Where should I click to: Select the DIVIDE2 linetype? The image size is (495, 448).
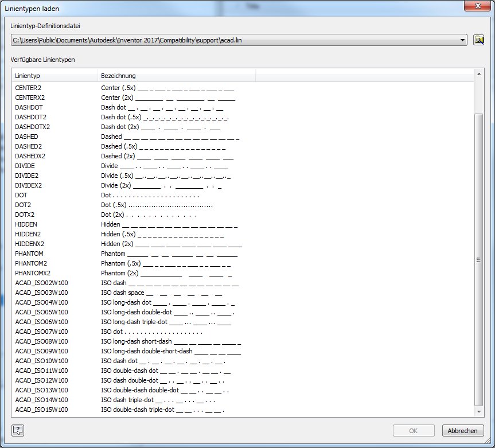26,176
